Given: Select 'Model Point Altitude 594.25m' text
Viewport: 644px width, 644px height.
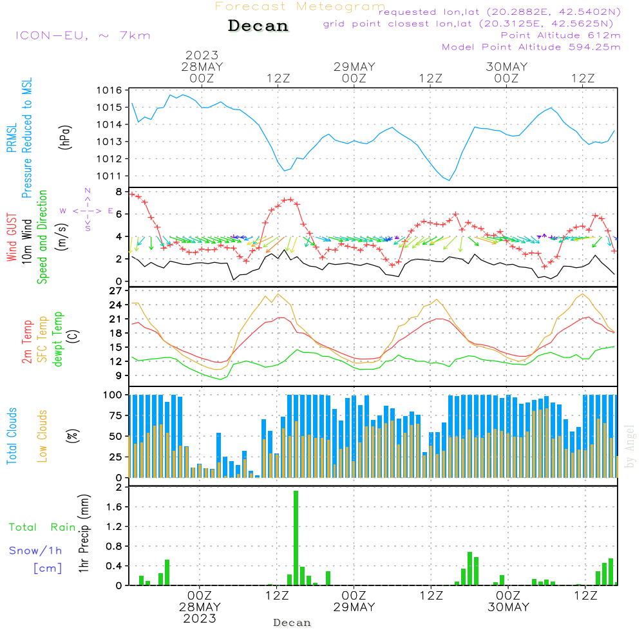Looking at the screenshot, I should pos(531,47).
